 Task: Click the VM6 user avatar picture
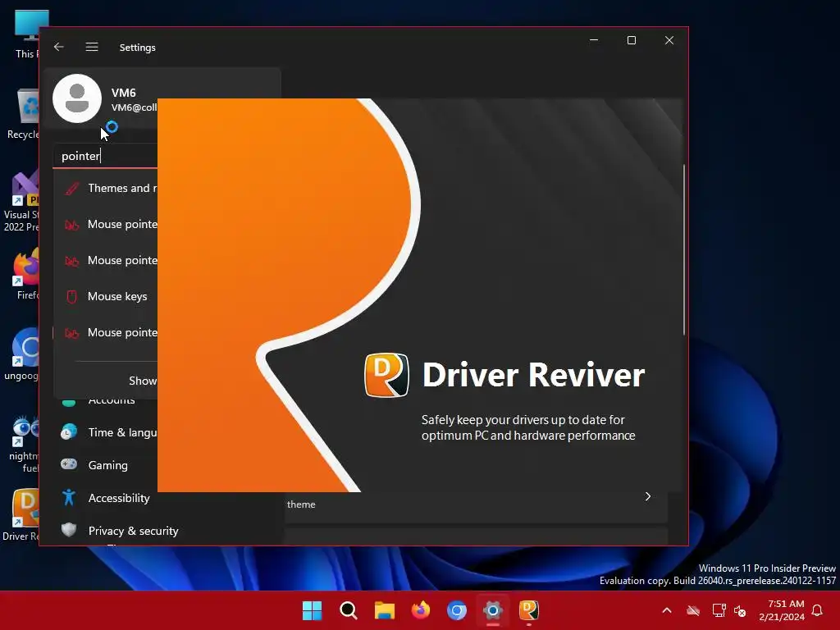[x=77, y=98]
